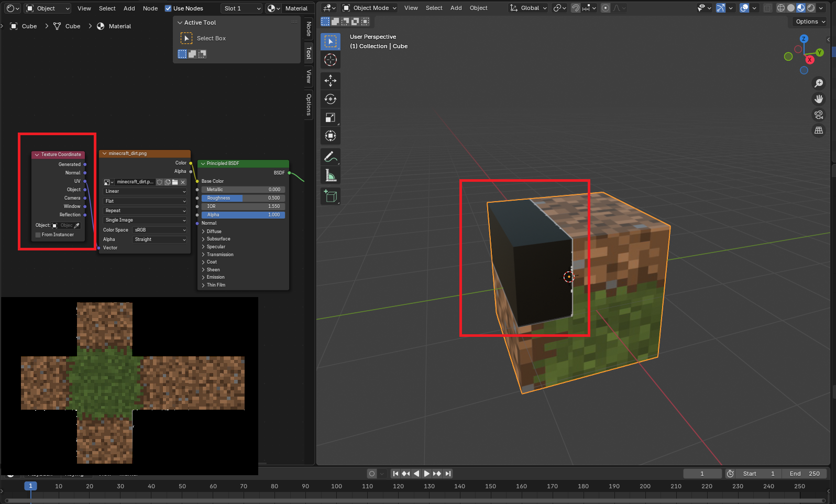Select the Move tool

[x=330, y=80]
